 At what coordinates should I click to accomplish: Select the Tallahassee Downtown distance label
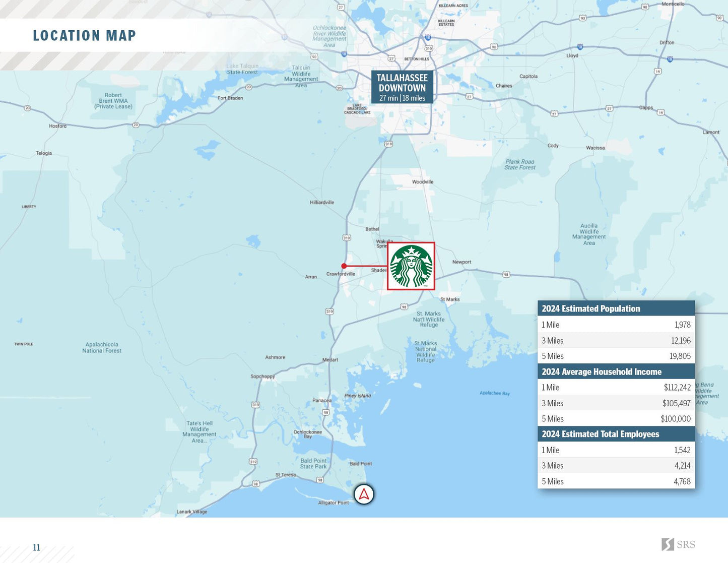point(402,87)
